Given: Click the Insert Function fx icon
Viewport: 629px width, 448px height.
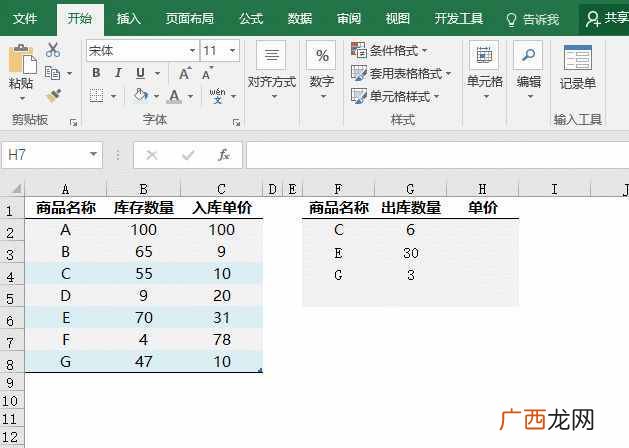Looking at the screenshot, I should (224, 155).
